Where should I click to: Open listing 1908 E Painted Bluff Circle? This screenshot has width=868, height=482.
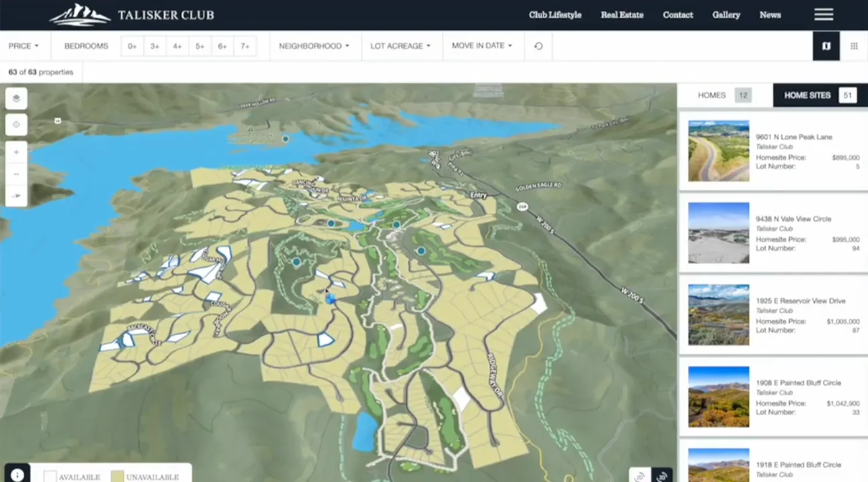pos(774,397)
